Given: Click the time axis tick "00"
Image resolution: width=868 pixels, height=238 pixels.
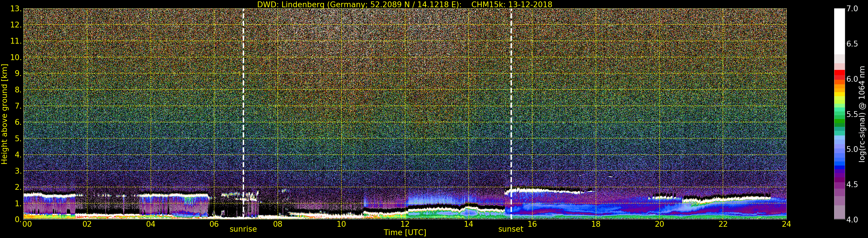Looking at the screenshot, I should click(x=27, y=224).
